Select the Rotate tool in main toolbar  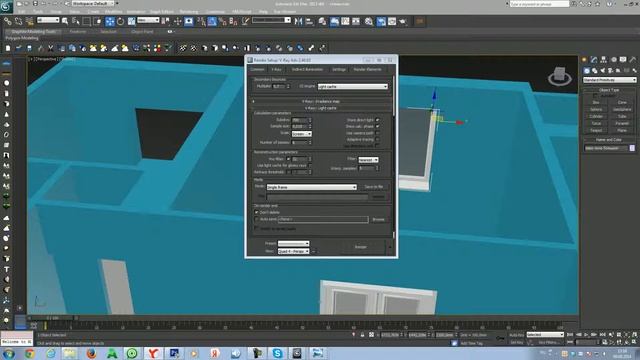pos(120,21)
